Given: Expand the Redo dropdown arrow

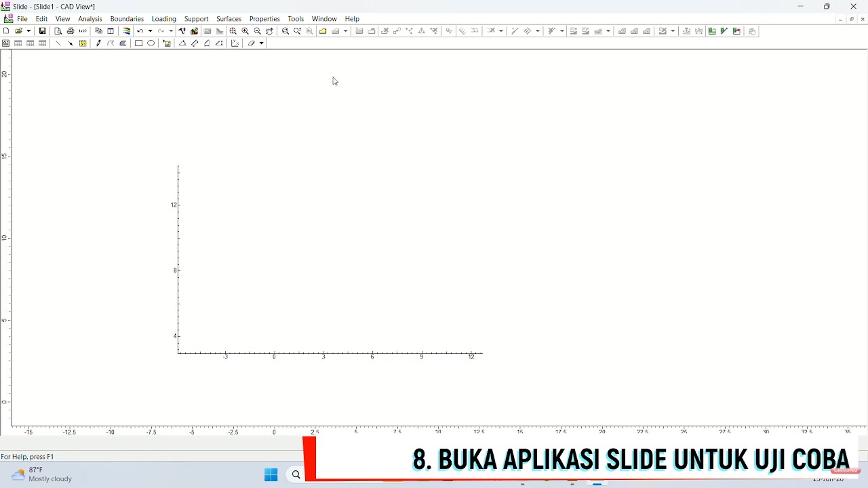Looking at the screenshot, I should (171, 31).
